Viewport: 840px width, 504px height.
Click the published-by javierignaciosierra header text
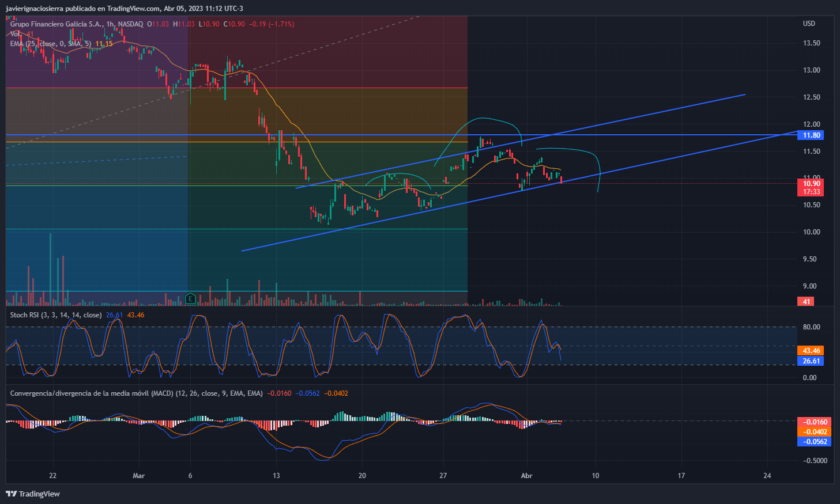click(x=124, y=8)
